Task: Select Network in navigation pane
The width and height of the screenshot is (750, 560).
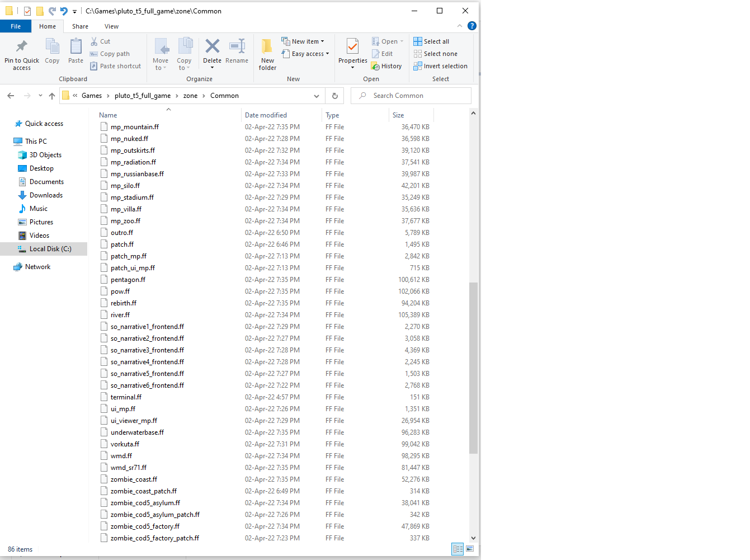Action: pos(37,267)
